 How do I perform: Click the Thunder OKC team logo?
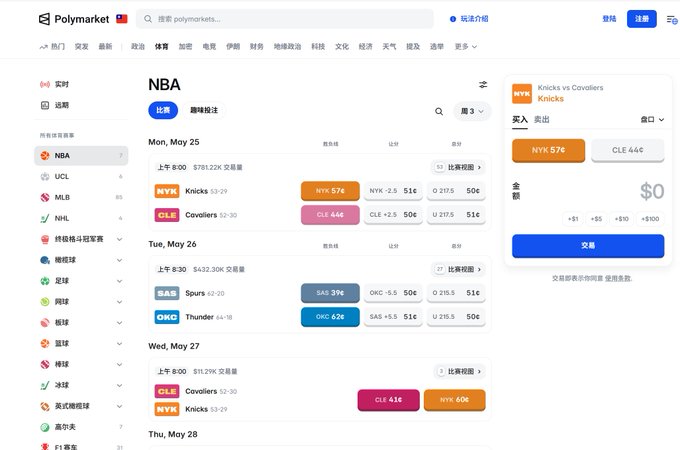(x=167, y=317)
